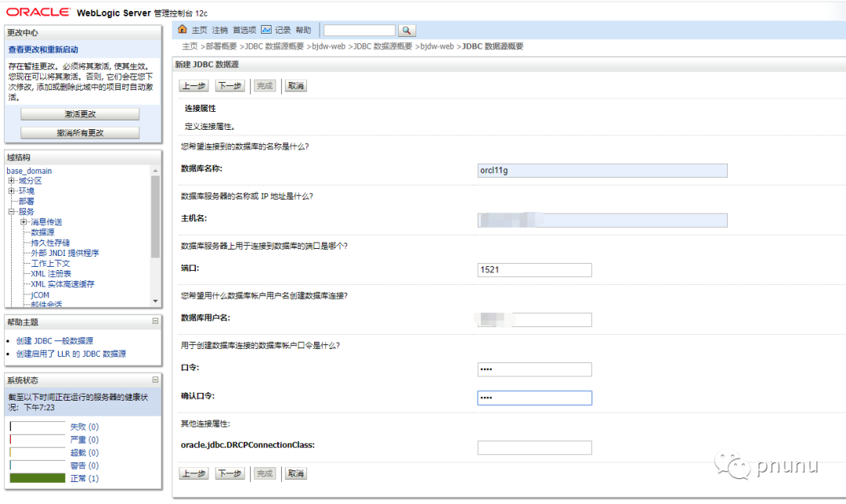
Task: Collapse the 帮助主题 panel via minimize icon
Action: tap(155, 322)
